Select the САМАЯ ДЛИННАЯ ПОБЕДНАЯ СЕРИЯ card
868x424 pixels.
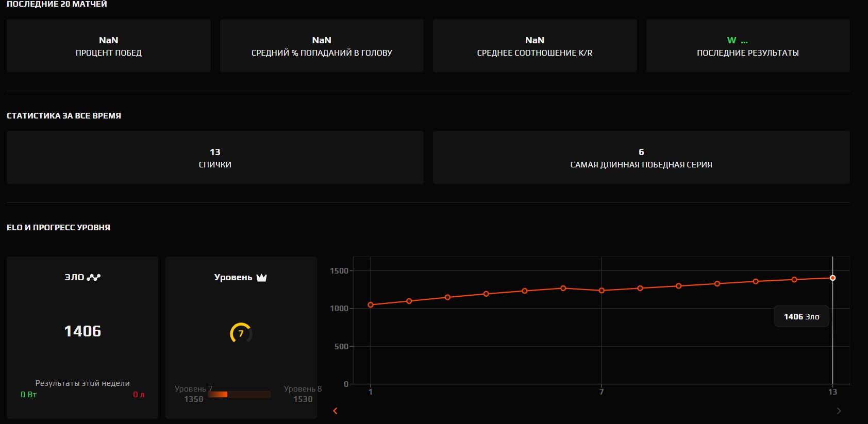641,158
